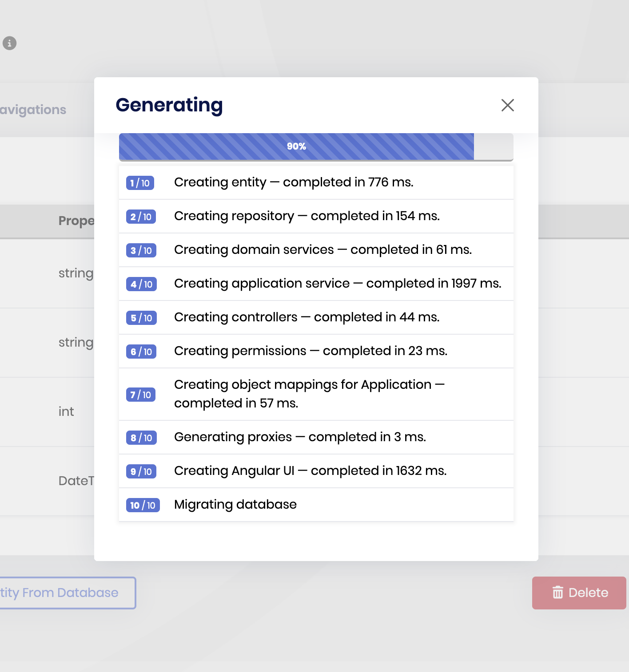Switch to the Navigations tab
629x672 pixels.
pos(33,110)
